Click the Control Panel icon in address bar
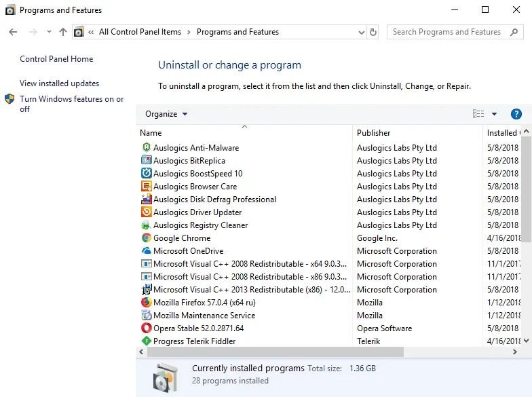The image size is (532, 397). pos(79,32)
